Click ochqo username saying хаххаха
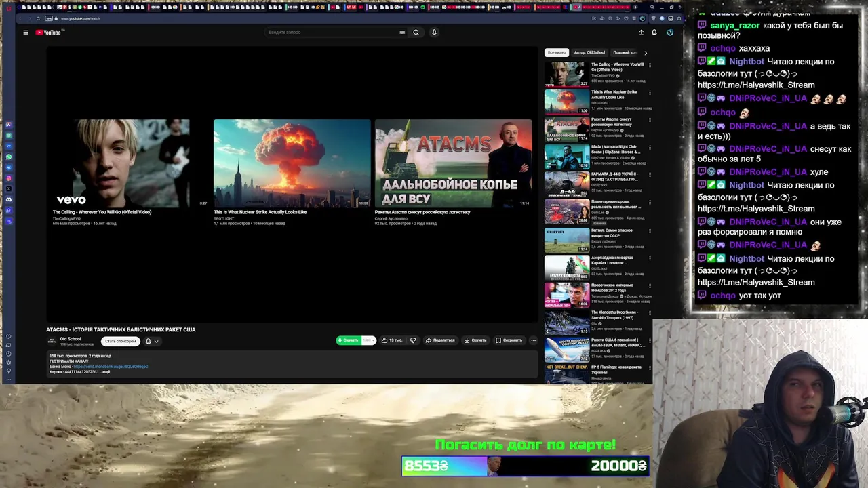This screenshot has width=868, height=488. (x=723, y=48)
